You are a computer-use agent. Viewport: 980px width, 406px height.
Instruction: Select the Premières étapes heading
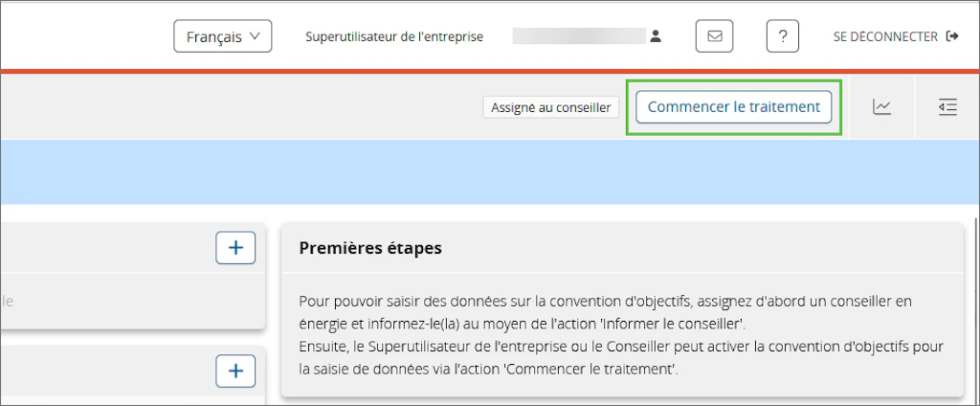[x=370, y=248]
